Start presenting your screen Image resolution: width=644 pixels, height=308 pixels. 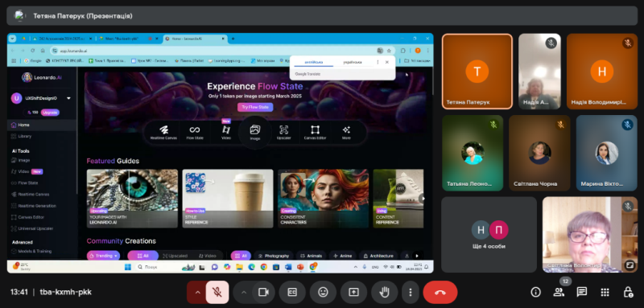coord(353,292)
